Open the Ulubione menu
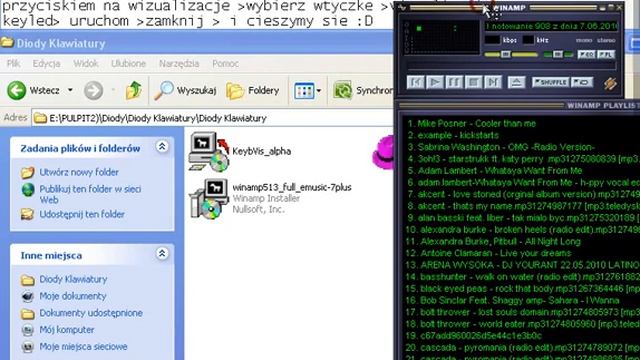Image resolution: width=640 pixels, height=360 pixels. pos(128,64)
